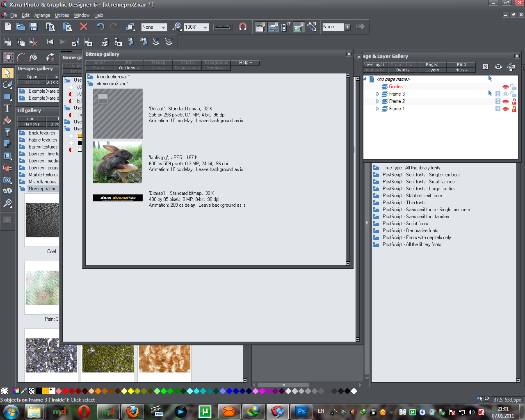Open the Arrange menu
Image resolution: width=525 pixels, height=420 pixels.
pos(42,15)
